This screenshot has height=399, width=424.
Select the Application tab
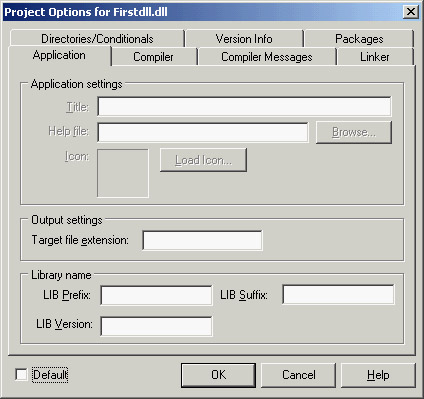click(x=59, y=55)
